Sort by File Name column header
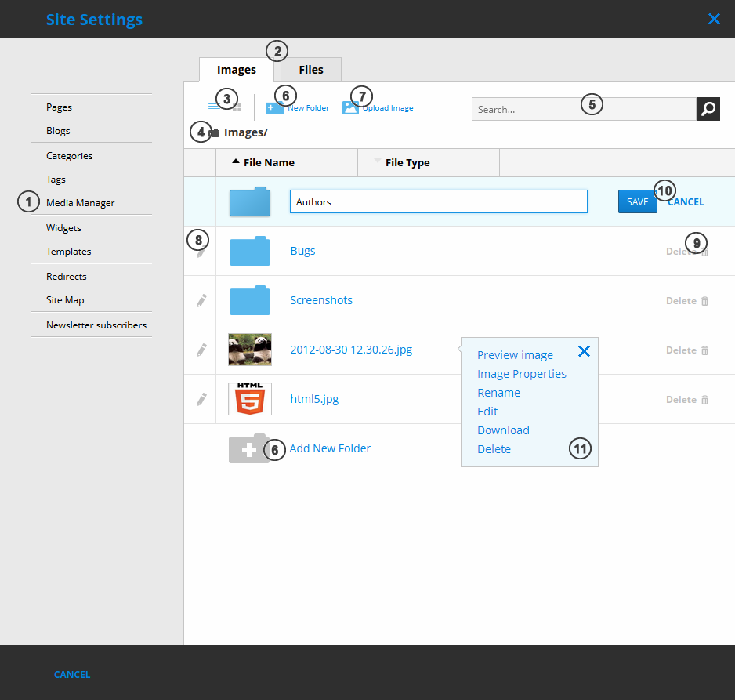Viewport: 735px width, 700px height. 269,163
